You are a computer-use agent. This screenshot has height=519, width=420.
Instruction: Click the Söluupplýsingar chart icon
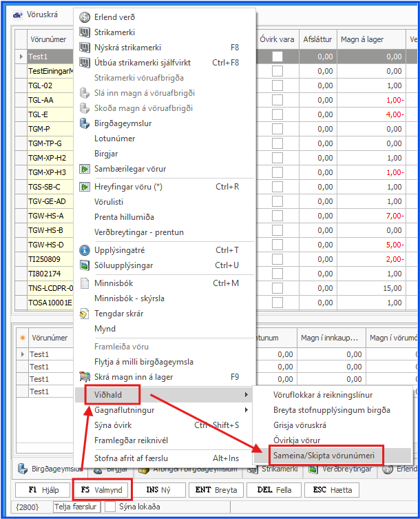[x=85, y=265]
